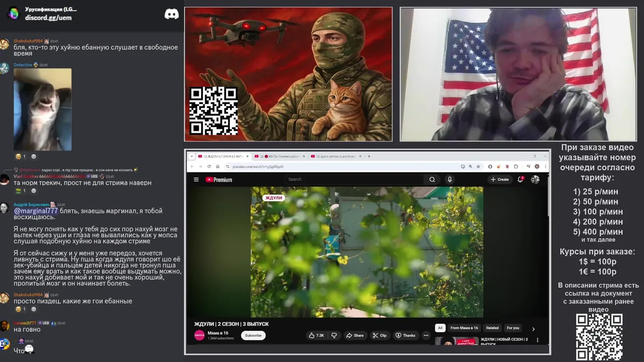Click the YouTube Premium logo
The width and height of the screenshot is (644, 362).
pos(219,179)
